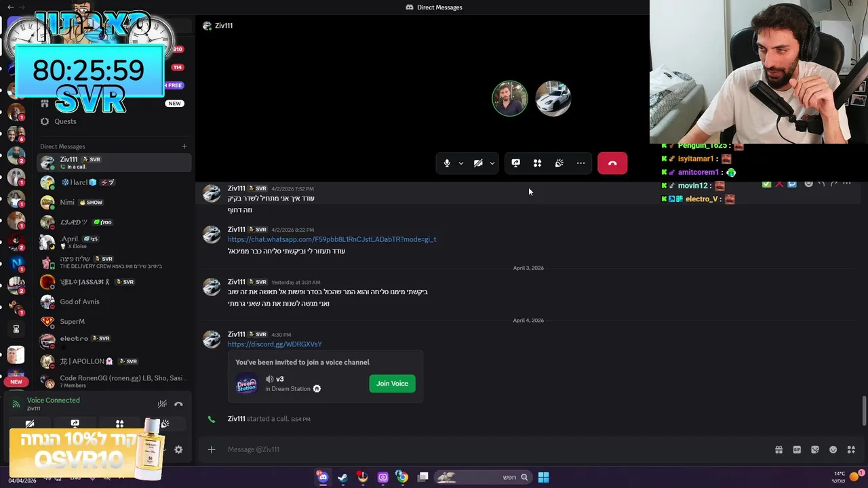Click white car avatar in call area
Image resolution: width=868 pixels, height=488 pixels.
click(x=553, y=99)
